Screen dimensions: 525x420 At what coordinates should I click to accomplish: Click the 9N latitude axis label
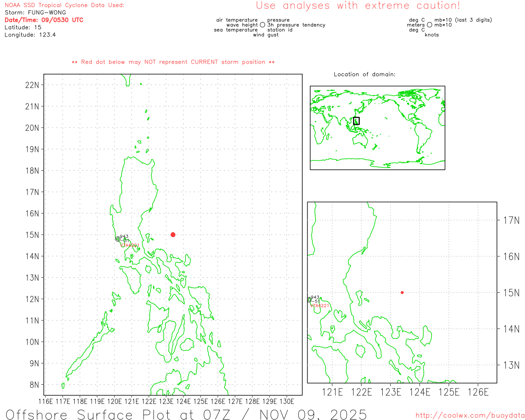pyautogui.click(x=34, y=363)
